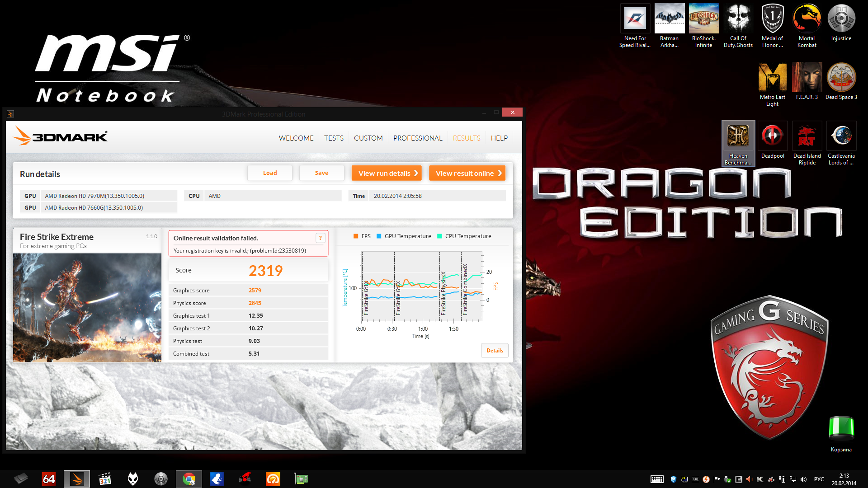Select the Injustice desktop icon
This screenshot has height=488, width=868.
(x=841, y=23)
